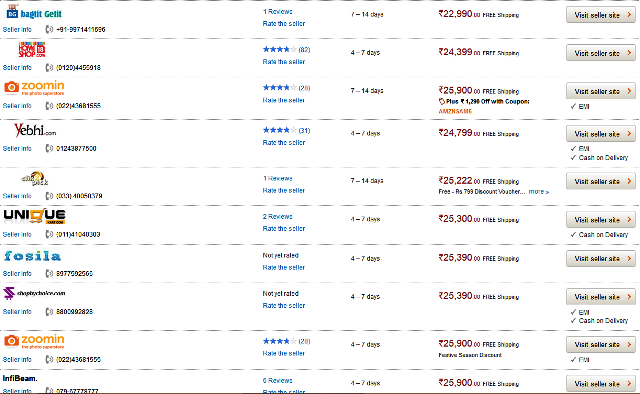
Task: Visit seller site for Yebhi ₹24,799 offer
Action: [600, 134]
